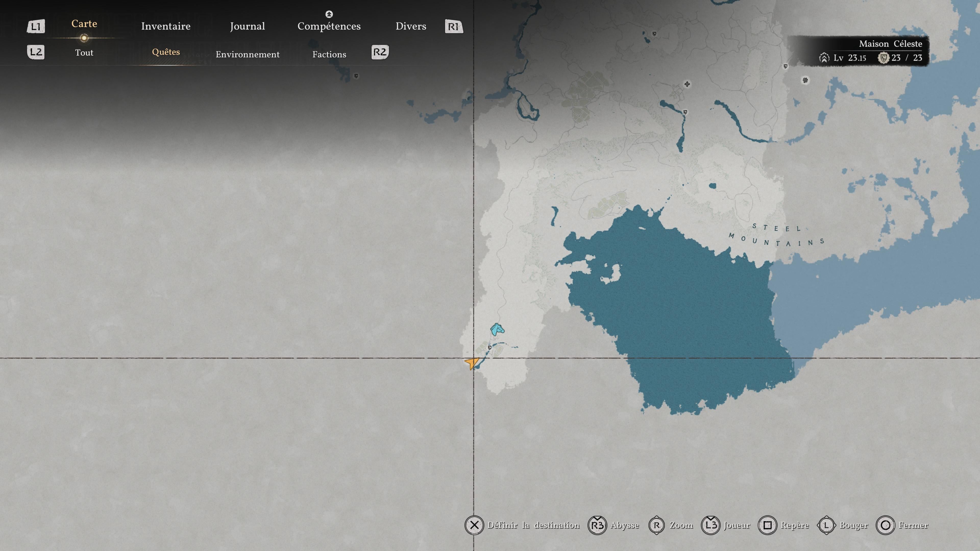Click the L2 trigger button icon
Viewport: 980px width, 551px height.
pyautogui.click(x=36, y=52)
